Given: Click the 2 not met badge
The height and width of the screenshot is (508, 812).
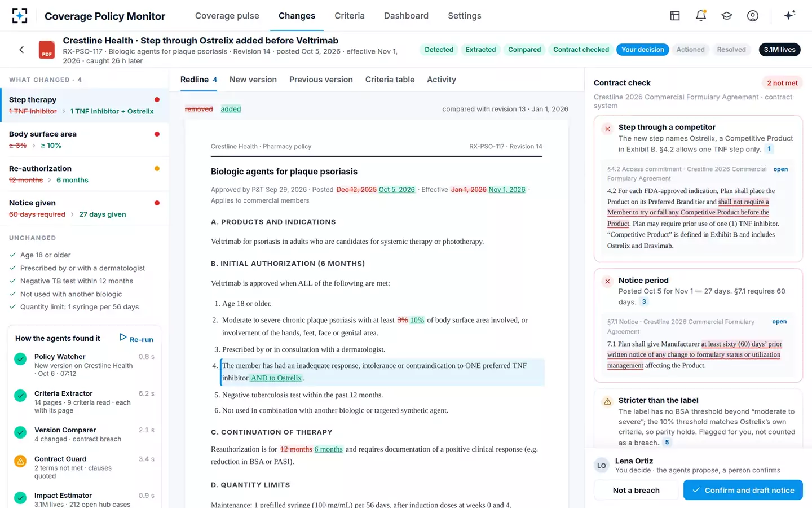Looking at the screenshot, I should pos(782,83).
